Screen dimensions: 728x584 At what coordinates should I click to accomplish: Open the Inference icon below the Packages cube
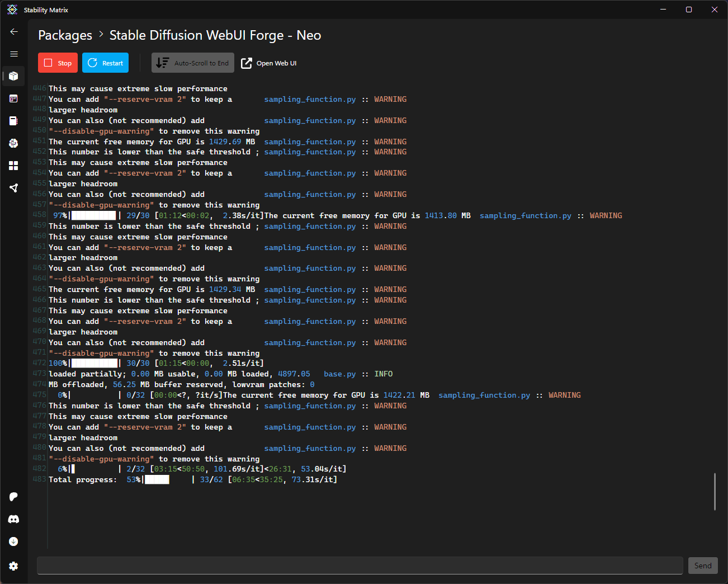(14, 98)
